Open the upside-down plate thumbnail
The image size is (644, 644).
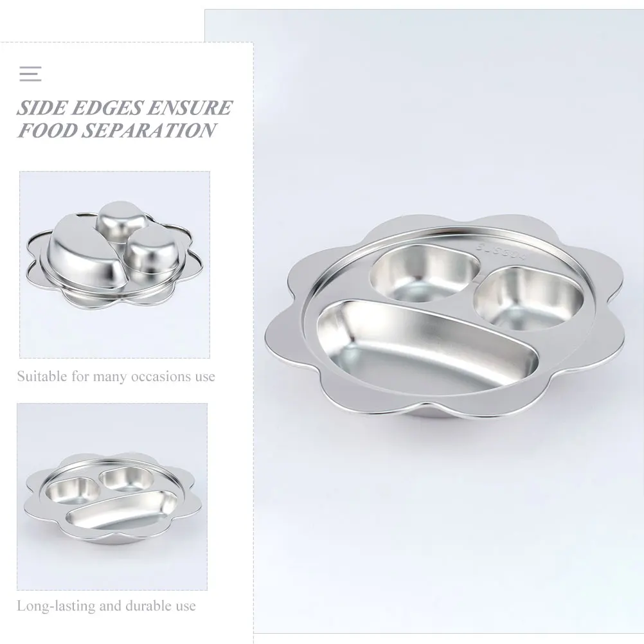(114, 265)
